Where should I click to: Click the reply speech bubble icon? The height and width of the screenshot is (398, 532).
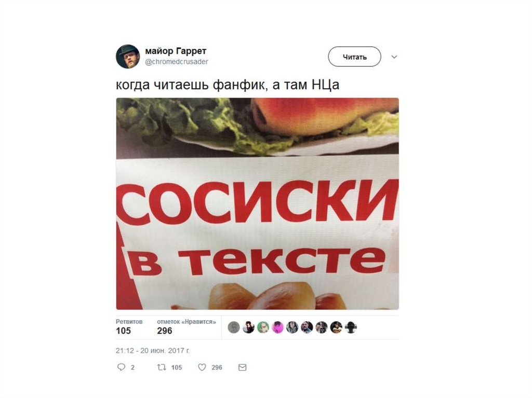pyautogui.click(x=121, y=367)
